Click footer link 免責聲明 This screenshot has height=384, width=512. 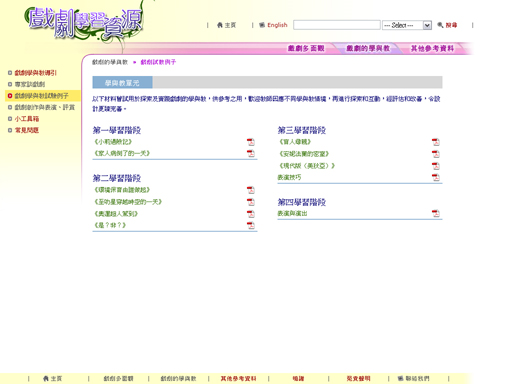click(x=358, y=378)
